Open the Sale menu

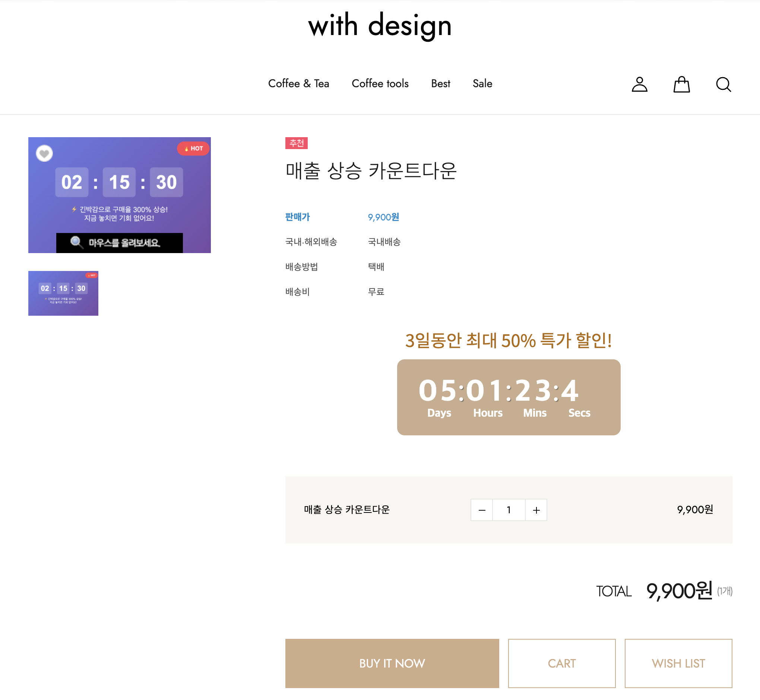pyautogui.click(x=482, y=83)
